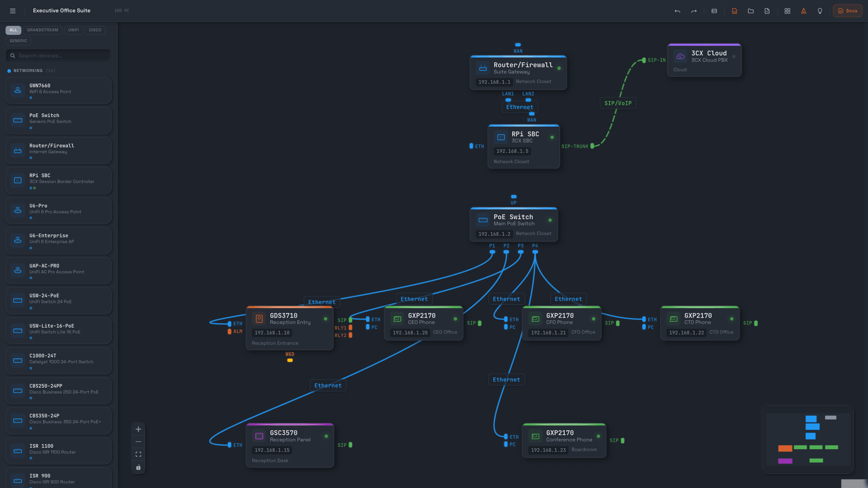The width and height of the screenshot is (868, 488).
Task: Click the fit view control
Action: click(x=138, y=455)
